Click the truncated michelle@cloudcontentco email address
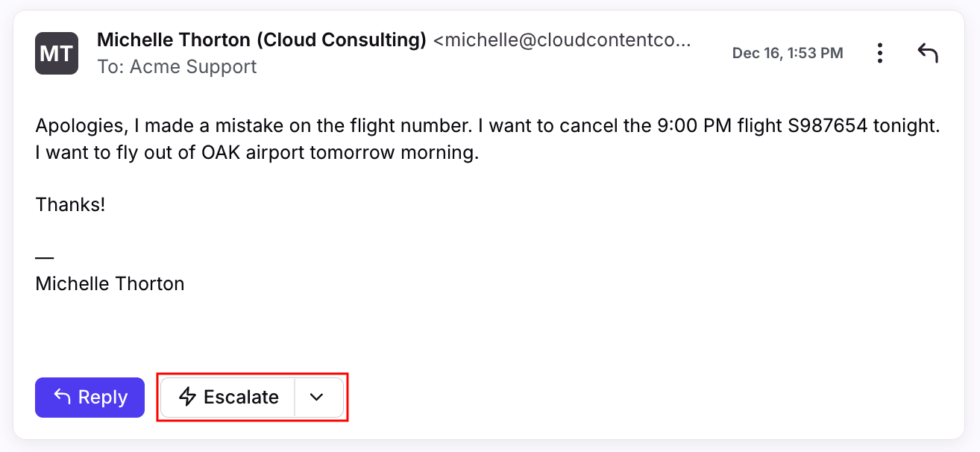Screen dimensions: 980x452 pyautogui.click(x=562, y=40)
